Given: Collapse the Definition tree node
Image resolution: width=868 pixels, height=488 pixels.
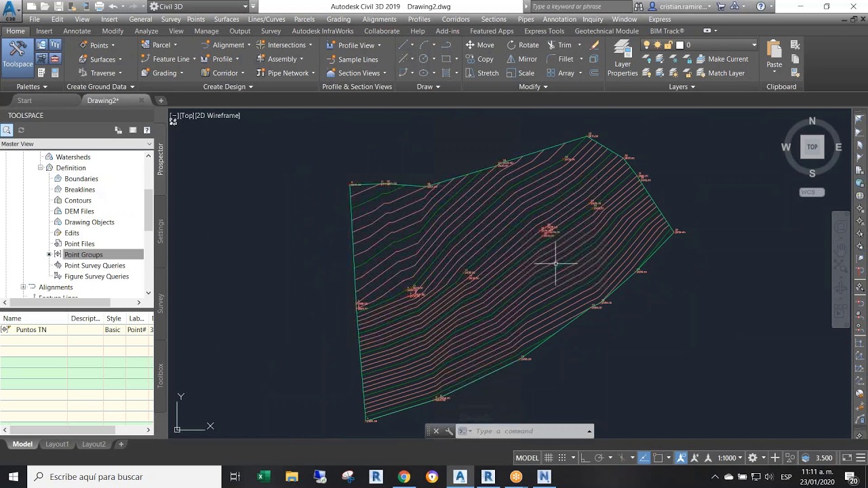Looking at the screenshot, I should click(x=40, y=168).
